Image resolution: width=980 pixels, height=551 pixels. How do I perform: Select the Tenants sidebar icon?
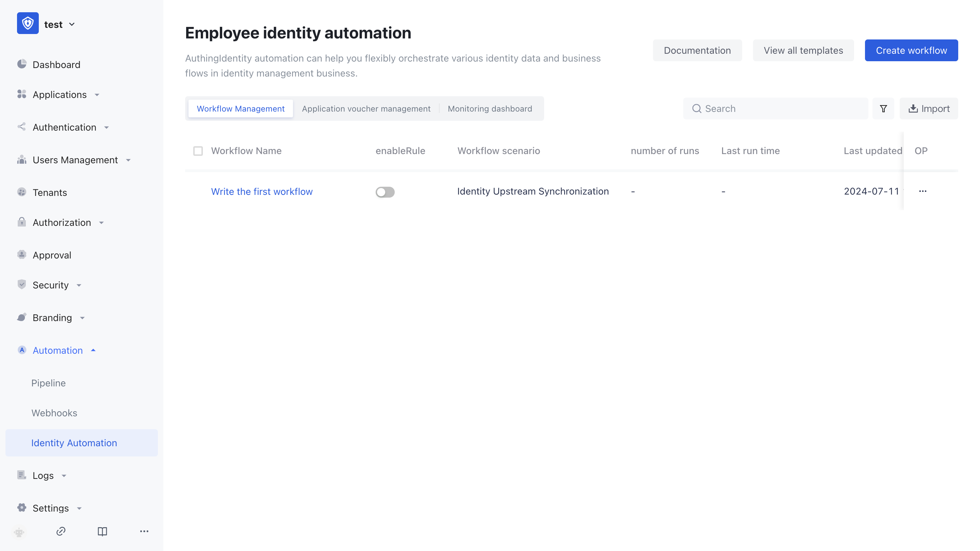(x=22, y=192)
